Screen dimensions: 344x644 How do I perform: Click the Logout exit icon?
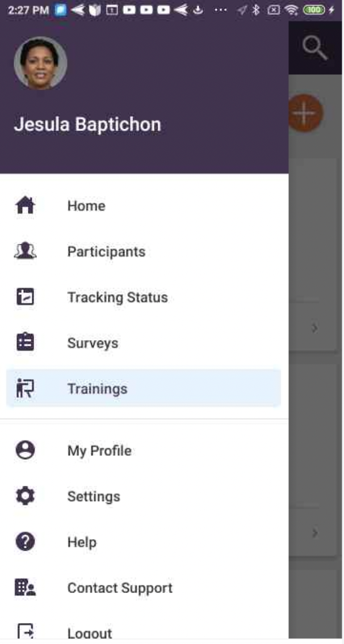(x=25, y=632)
